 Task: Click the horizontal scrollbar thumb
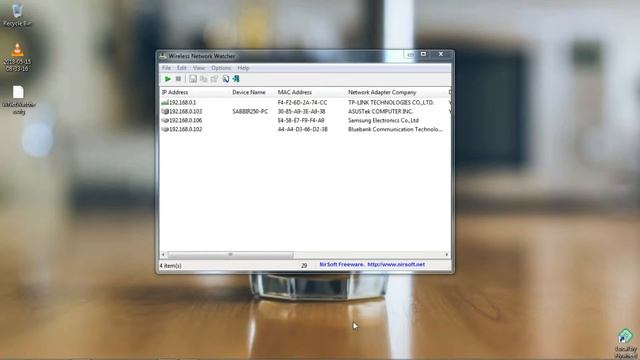click(230, 255)
